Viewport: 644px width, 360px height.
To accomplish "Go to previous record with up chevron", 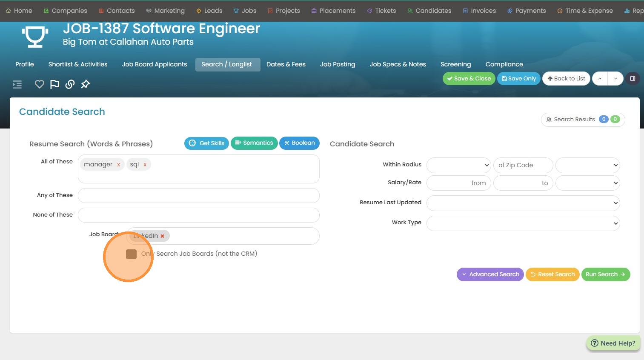I will click(x=600, y=79).
